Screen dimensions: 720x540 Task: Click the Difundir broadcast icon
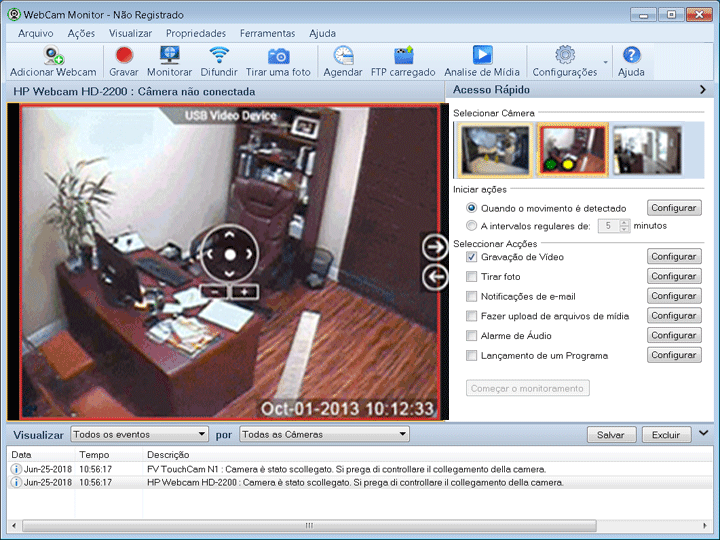click(219, 56)
